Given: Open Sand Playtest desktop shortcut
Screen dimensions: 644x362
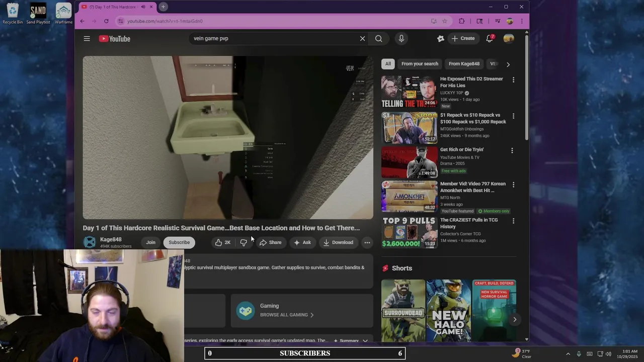Looking at the screenshot, I should [38, 14].
